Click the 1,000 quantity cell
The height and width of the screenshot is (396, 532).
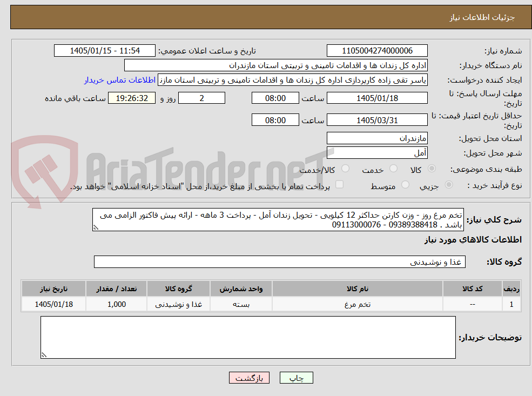point(116,304)
